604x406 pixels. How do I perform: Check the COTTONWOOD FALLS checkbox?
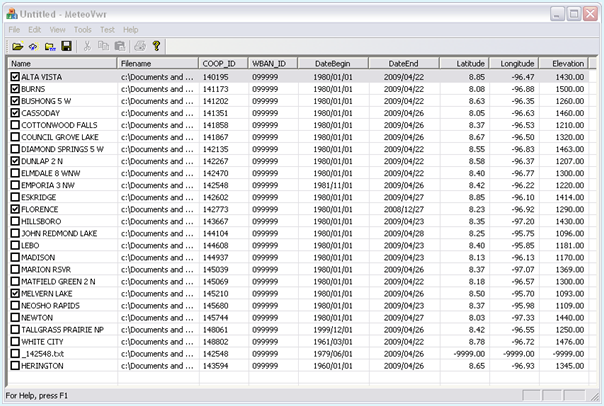click(15, 125)
